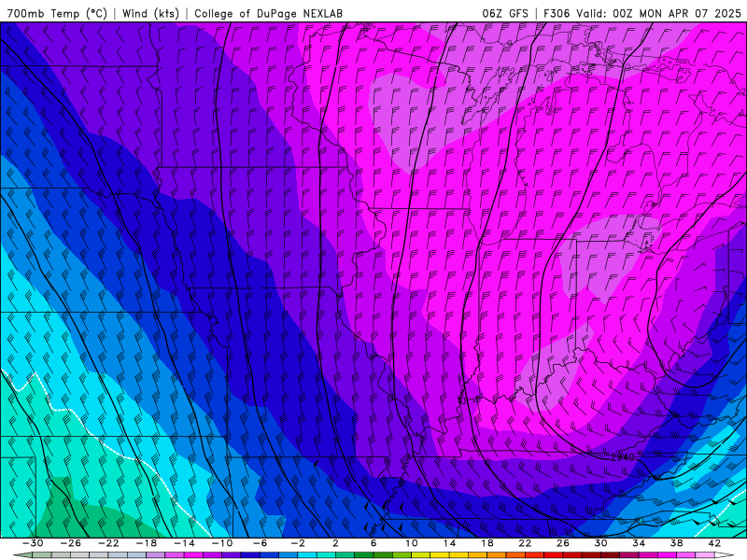Viewport: 747px width, 560px height.
Task: Click the legend value 26
Action: [563, 543]
